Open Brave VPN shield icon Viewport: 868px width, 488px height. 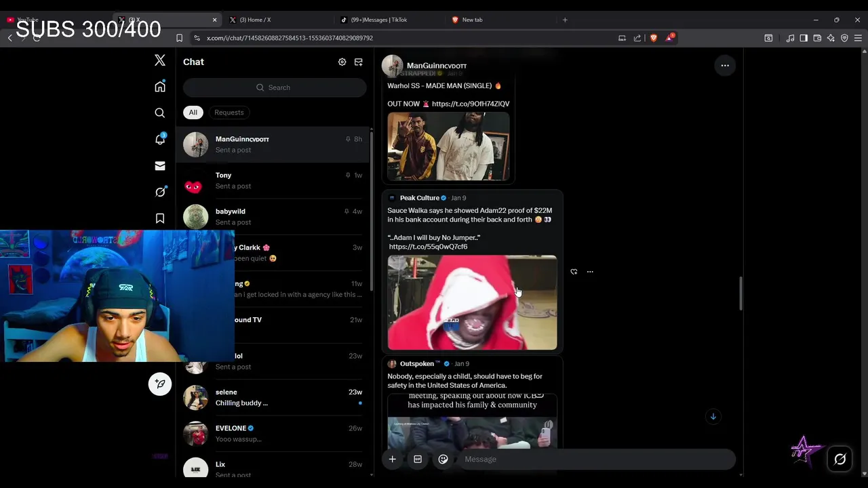tap(844, 38)
